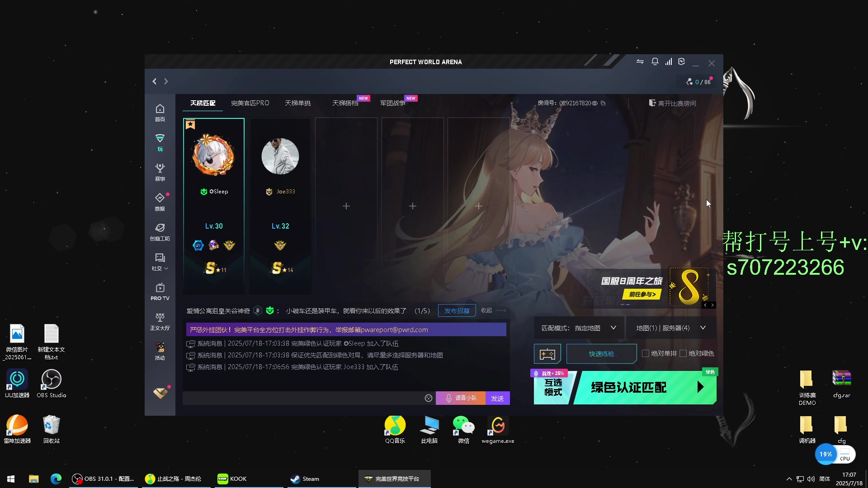
Task: Click the gamepad practice mode icon button
Action: coord(547,354)
